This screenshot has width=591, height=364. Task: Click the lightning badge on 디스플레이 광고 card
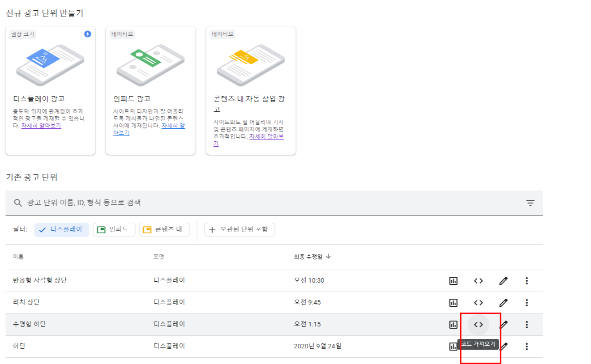[x=88, y=34]
